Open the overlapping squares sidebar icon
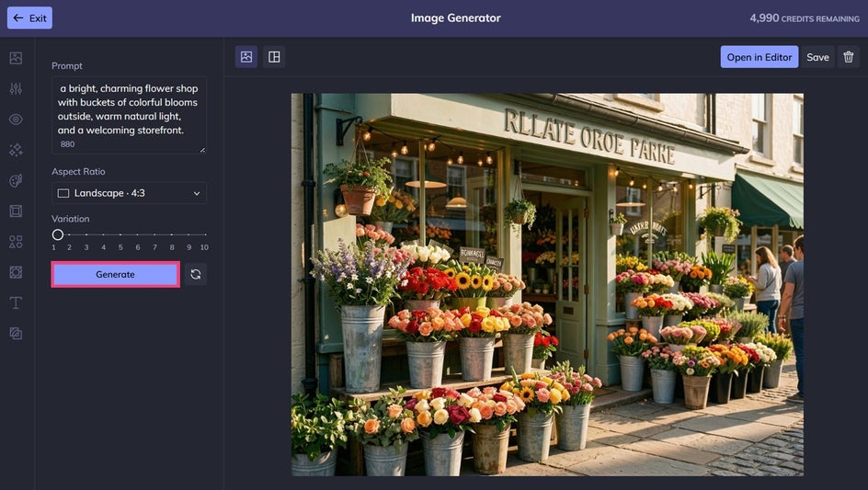 click(x=16, y=334)
